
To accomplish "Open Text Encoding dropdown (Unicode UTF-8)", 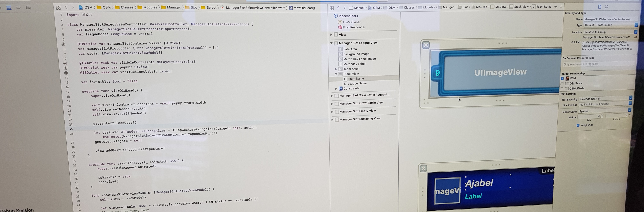I will click(605, 99).
